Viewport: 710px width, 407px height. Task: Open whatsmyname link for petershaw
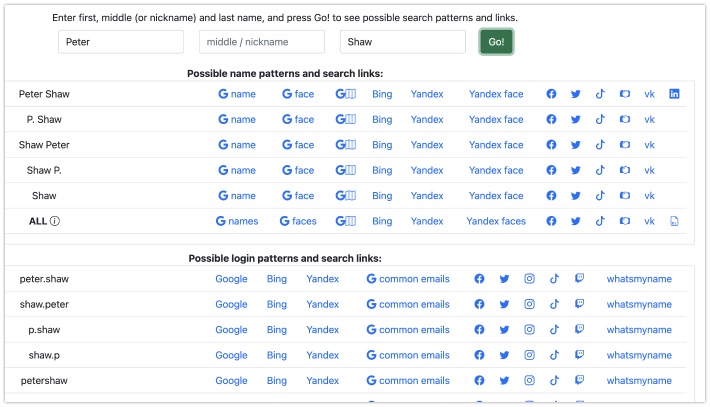coord(639,380)
